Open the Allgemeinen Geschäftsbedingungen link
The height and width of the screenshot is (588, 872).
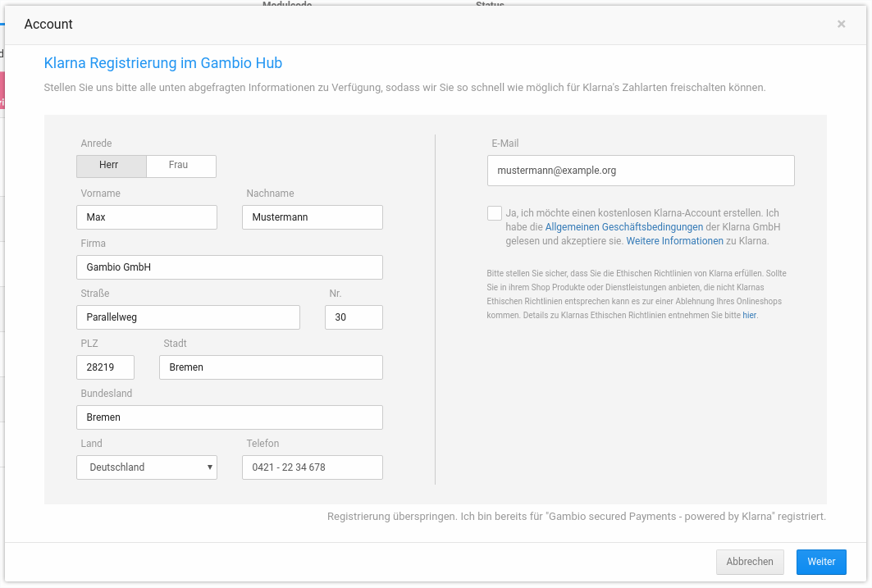click(623, 227)
